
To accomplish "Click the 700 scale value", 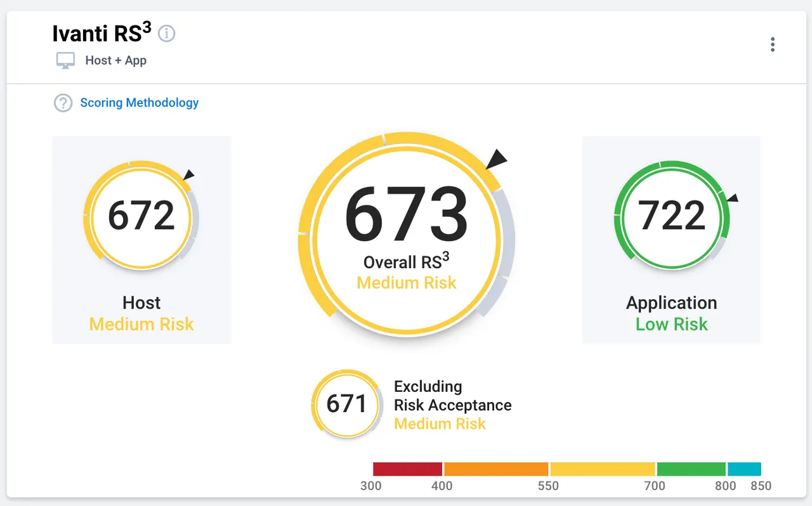I will [x=655, y=486].
